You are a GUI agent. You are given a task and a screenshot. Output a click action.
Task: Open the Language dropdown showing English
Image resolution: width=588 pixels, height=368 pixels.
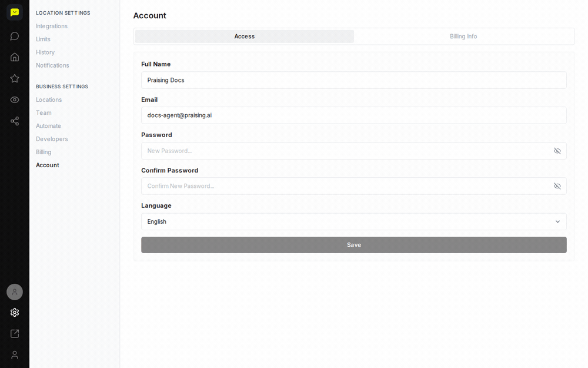pos(353,221)
